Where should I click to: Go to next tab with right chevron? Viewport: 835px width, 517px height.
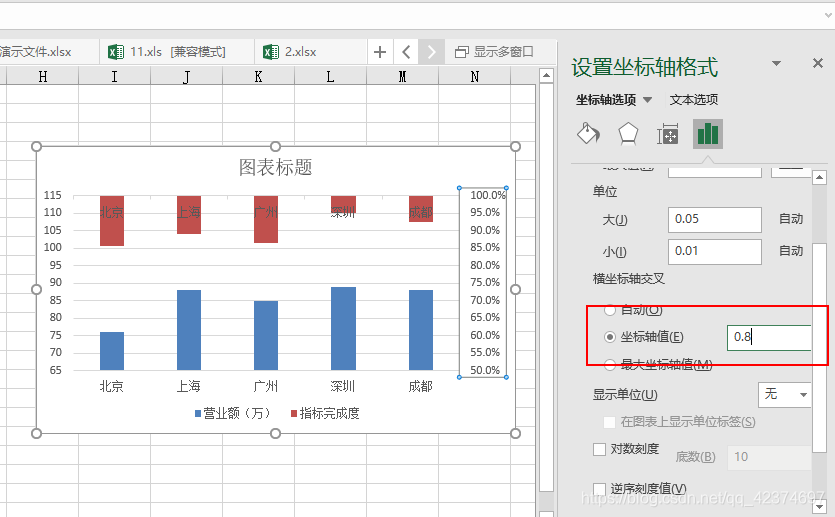pos(431,52)
